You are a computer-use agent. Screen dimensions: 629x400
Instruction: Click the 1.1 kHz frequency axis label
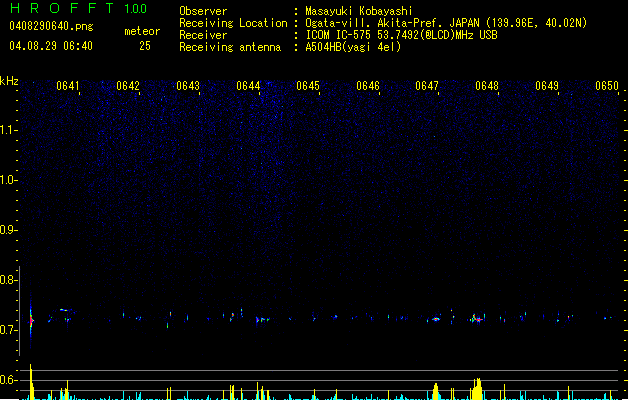tap(8, 130)
